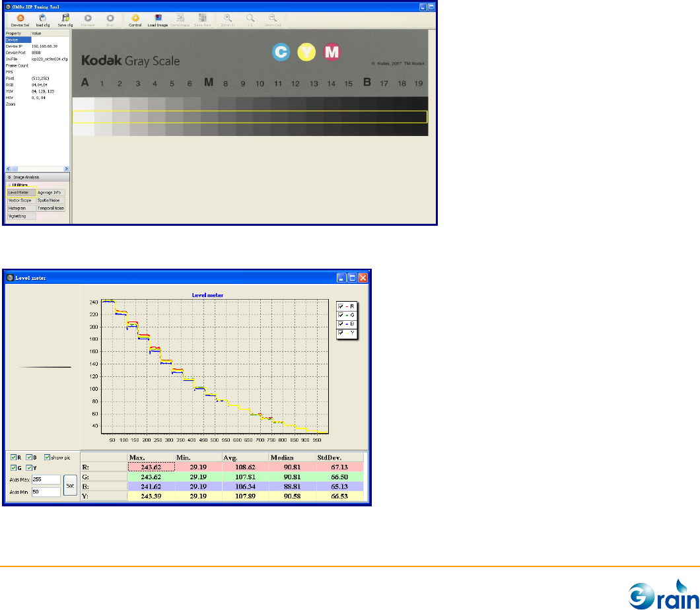Select the Device IP property row
This screenshot has width=700, height=610.
(x=37, y=46)
